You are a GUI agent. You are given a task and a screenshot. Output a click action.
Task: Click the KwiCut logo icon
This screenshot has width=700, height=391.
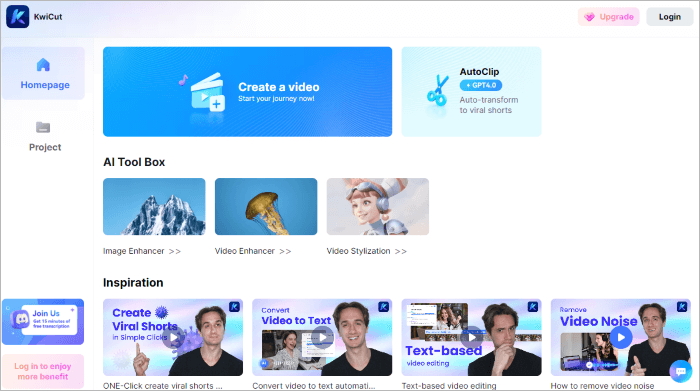pos(17,17)
